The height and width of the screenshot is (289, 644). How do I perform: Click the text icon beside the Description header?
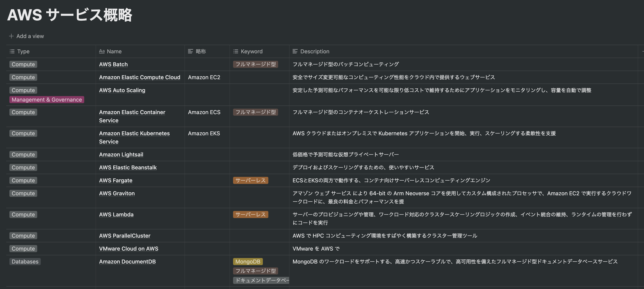point(295,51)
